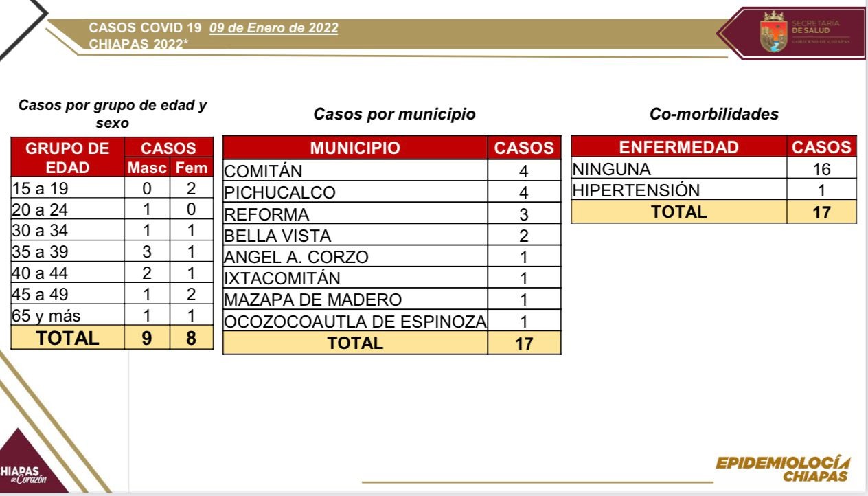Viewport: 868px width, 496px height.
Task: Click the Co-morbilidades heading
Action: pos(714,114)
